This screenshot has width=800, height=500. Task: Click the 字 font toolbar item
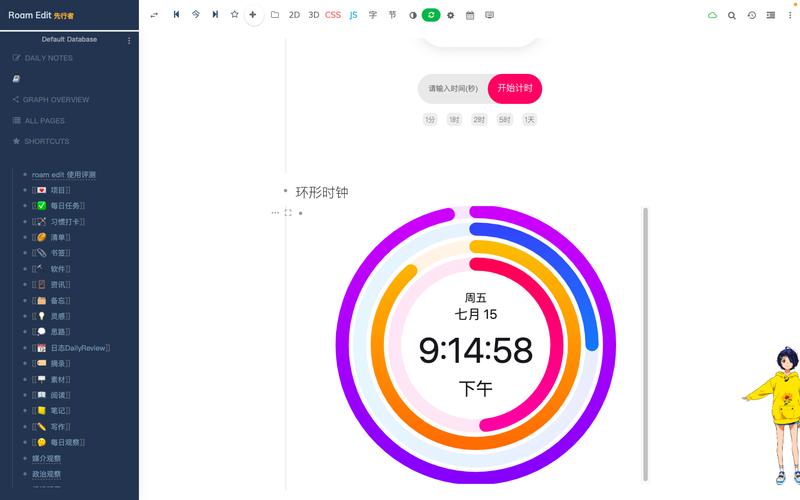(373, 15)
